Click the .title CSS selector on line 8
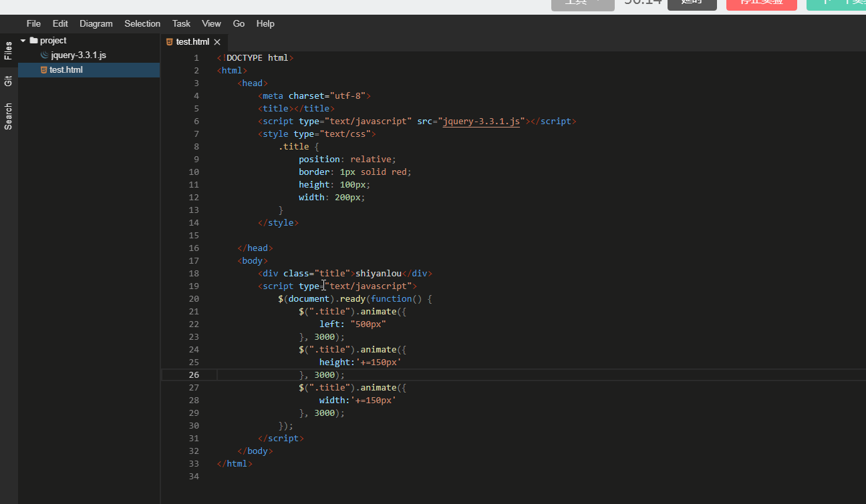The width and height of the screenshot is (866, 504). 294,147
